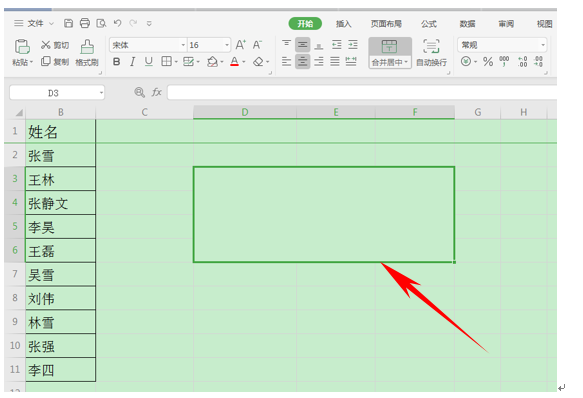Screen dimensions: 583x398
Task: Toggle Underline formatting
Action: [x=149, y=62]
